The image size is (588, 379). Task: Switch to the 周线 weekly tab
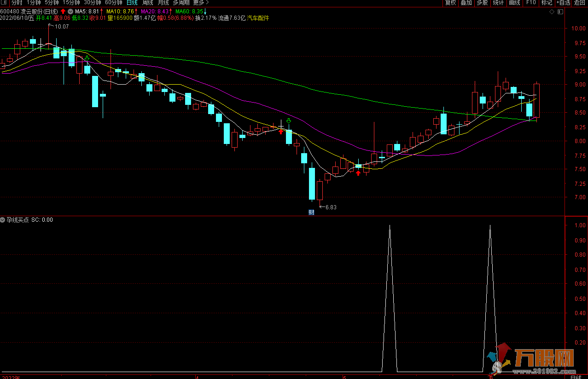click(x=147, y=3)
